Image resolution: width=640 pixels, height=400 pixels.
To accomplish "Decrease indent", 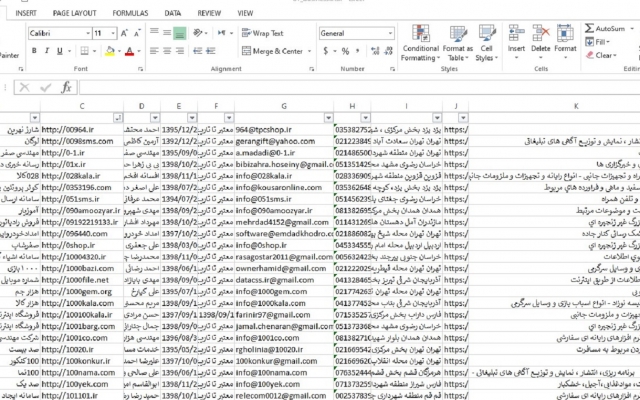I will click(x=198, y=51).
